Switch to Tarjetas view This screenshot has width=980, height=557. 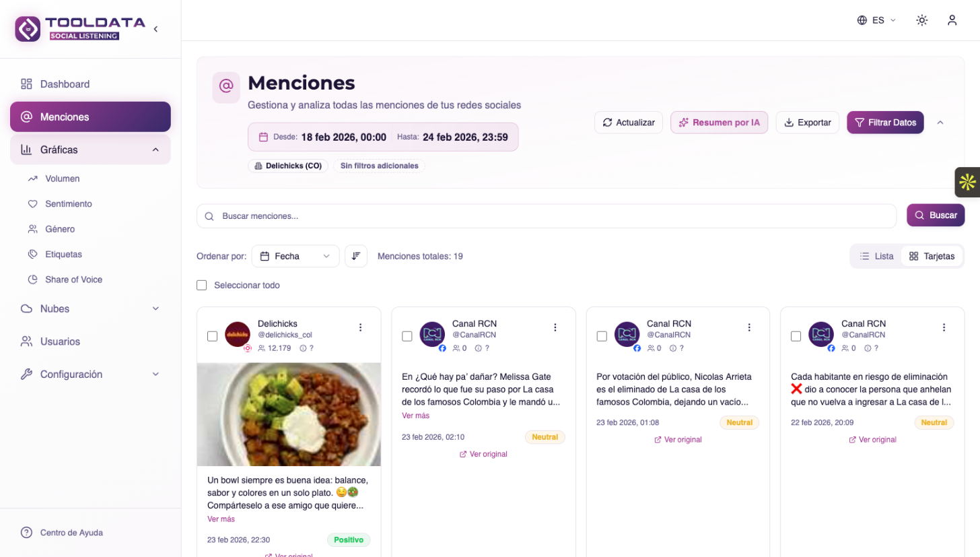coord(932,256)
